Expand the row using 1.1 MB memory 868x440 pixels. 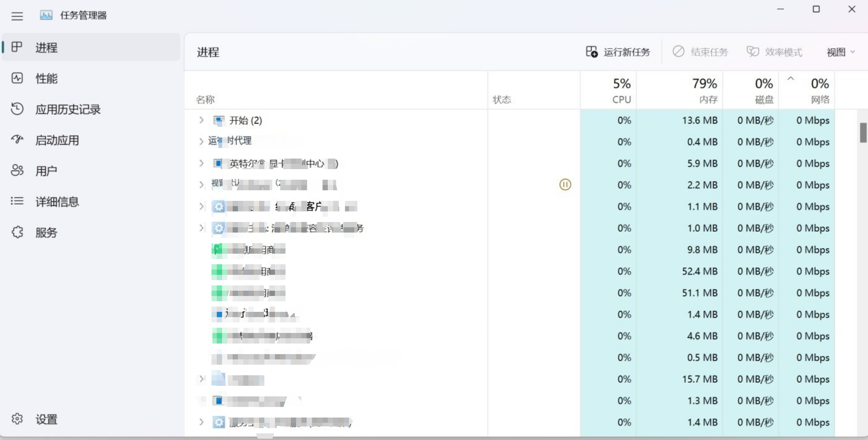[x=201, y=206]
